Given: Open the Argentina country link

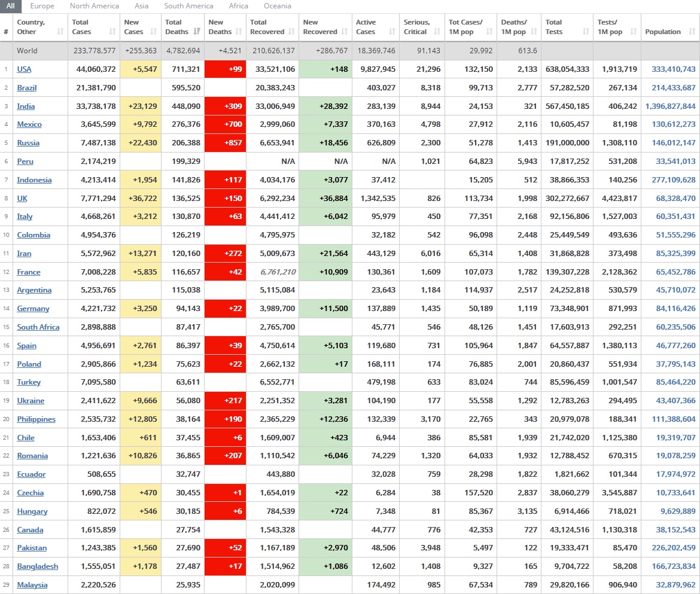Looking at the screenshot, I should point(34,290).
